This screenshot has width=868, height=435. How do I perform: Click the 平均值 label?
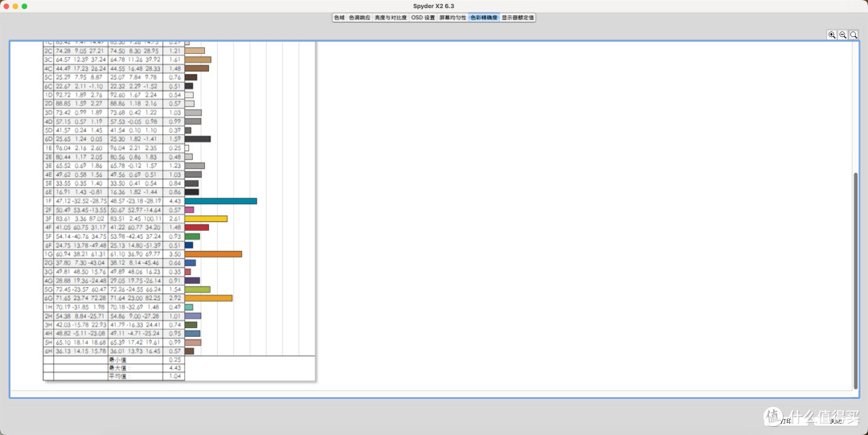coord(117,376)
